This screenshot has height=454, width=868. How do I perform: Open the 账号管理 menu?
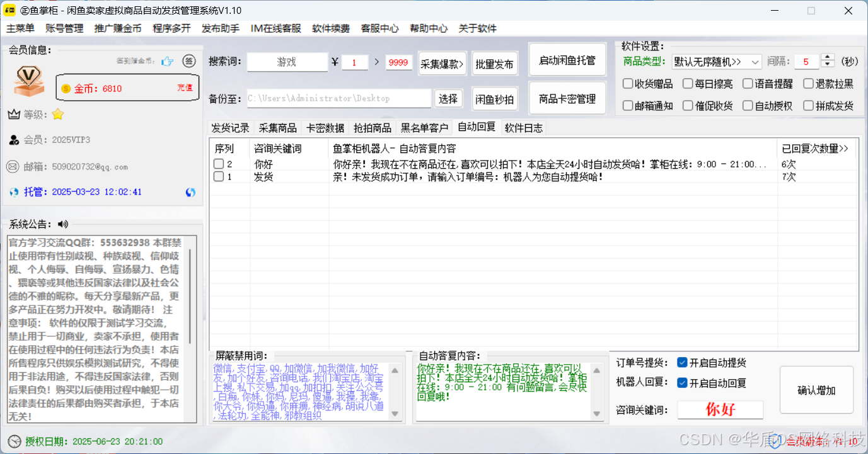tap(64, 28)
